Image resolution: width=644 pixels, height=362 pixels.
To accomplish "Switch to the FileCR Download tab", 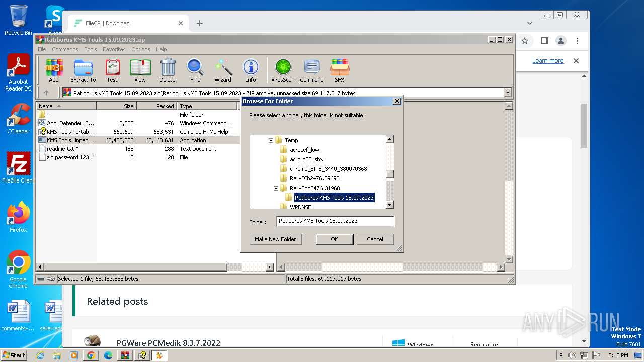I will [128, 23].
